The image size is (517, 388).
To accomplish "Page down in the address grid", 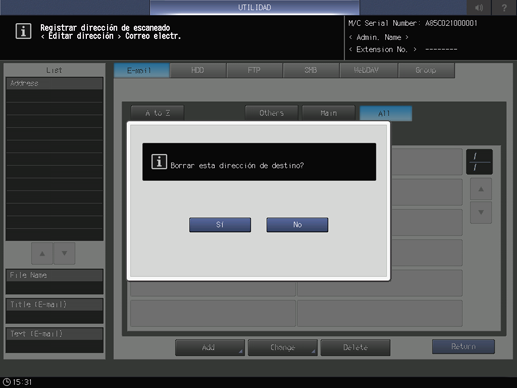I will [x=481, y=212].
